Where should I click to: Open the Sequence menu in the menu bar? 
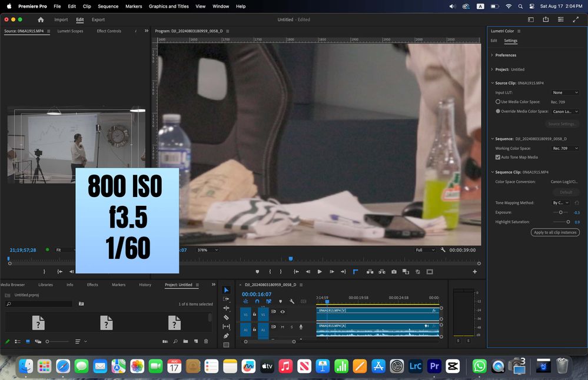pyautogui.click(x=108, y=6)
